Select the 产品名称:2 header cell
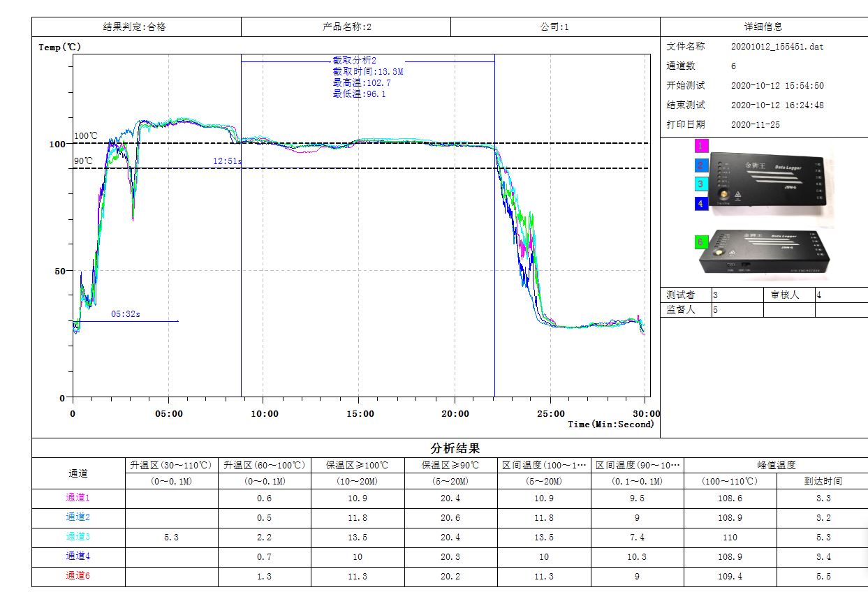This screenshot has width=868, height=599. coord(345,26)
